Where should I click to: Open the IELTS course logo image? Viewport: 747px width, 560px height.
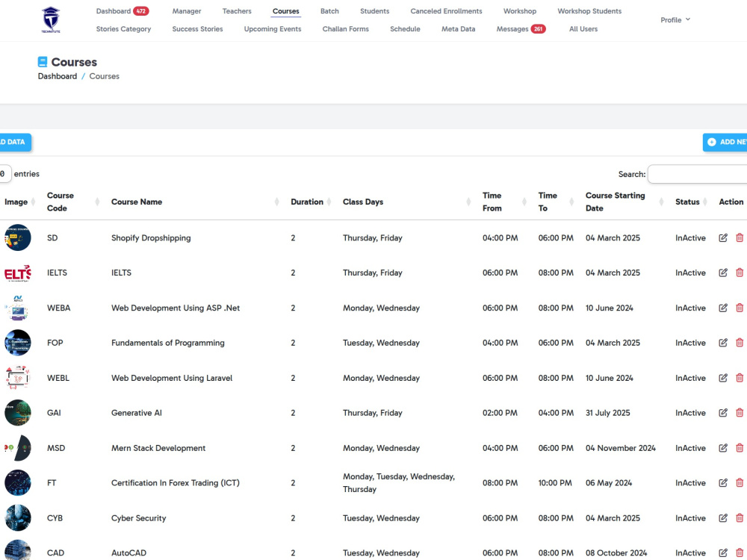[x=18, y=273]
